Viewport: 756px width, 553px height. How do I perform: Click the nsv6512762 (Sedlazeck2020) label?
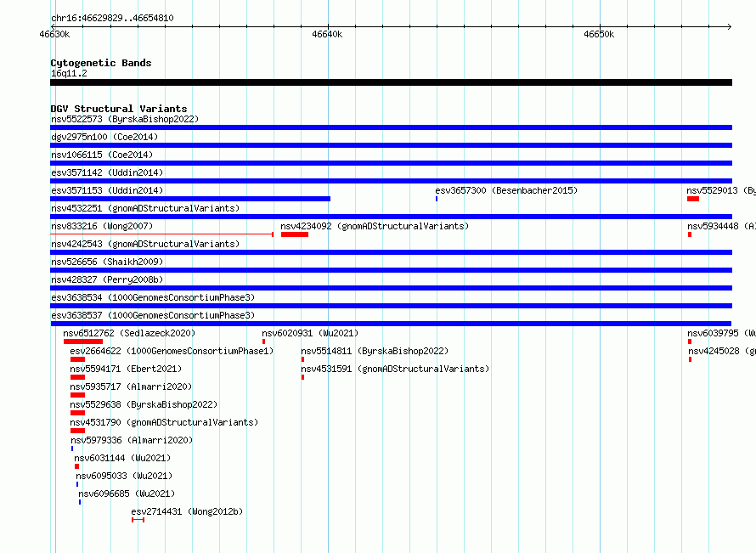click(129, 333)
